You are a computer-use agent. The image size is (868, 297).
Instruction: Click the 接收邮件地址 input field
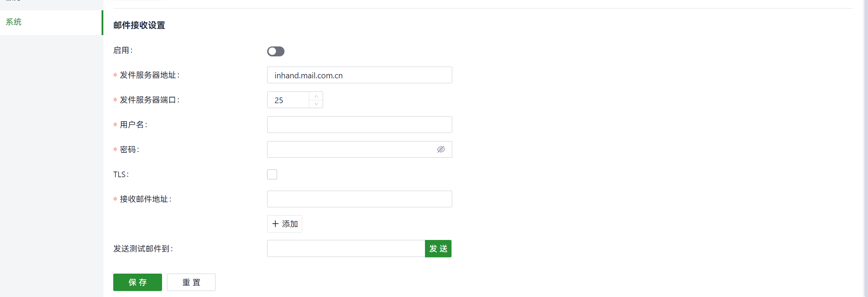pos(360,199)
